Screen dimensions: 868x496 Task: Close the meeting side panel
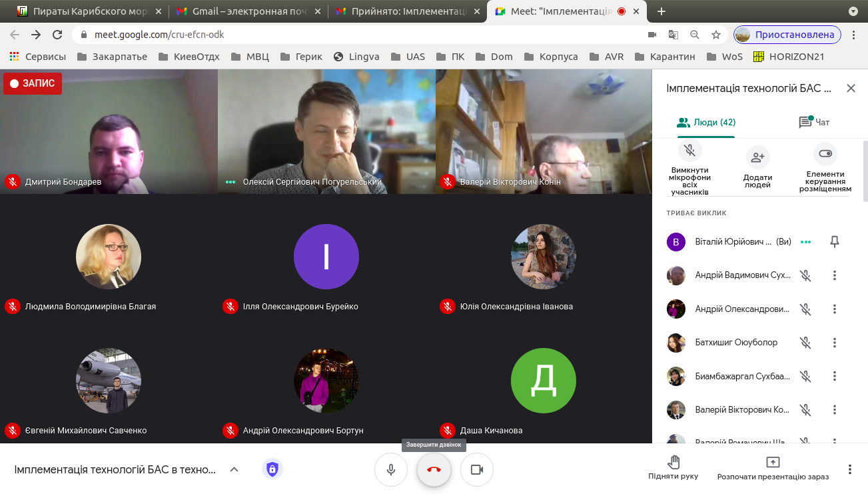[851, 88]
